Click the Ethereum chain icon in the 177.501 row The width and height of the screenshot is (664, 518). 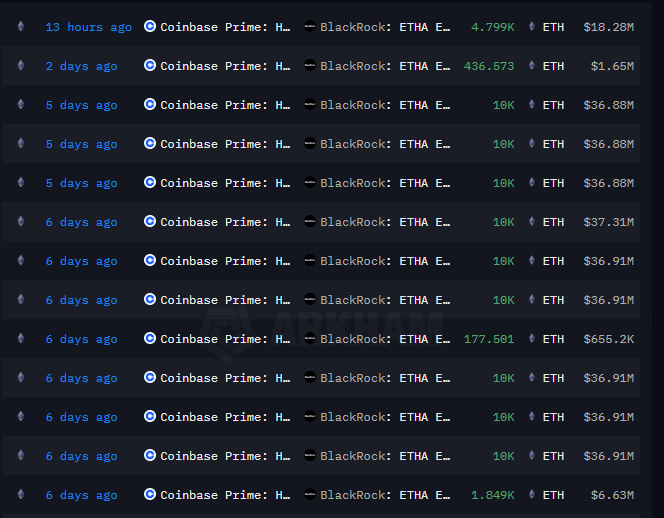pos(21,338)
